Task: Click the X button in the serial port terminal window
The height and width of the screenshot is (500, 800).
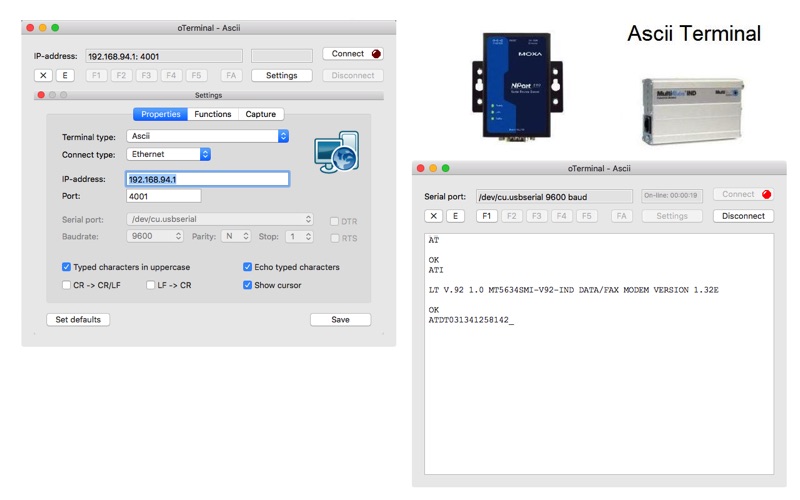Action: point(434,216)
